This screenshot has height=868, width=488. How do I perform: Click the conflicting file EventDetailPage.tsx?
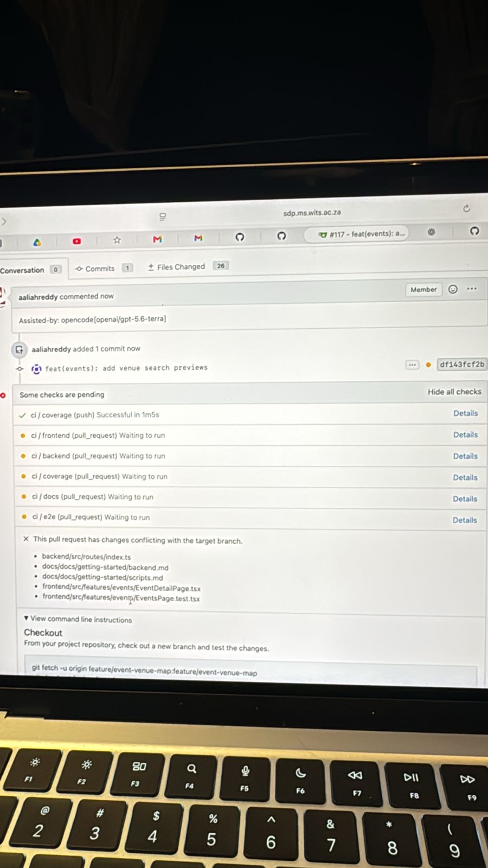pos(121,588)
